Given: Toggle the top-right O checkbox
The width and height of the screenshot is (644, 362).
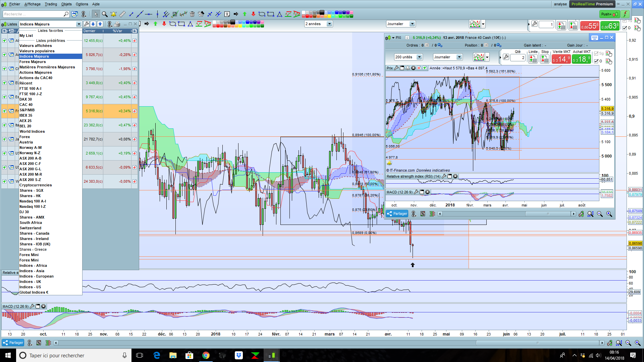Looking at the screenshot, I should coord(625,28).
